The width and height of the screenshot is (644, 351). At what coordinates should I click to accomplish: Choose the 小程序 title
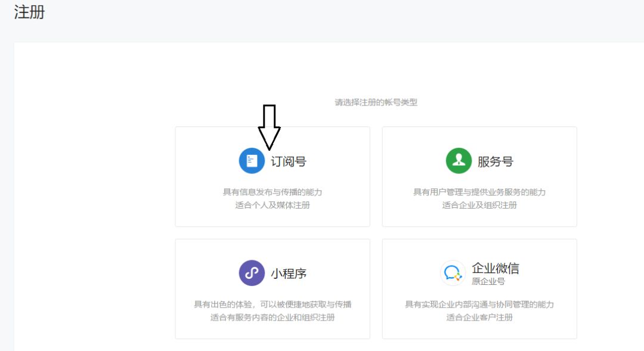289,274
